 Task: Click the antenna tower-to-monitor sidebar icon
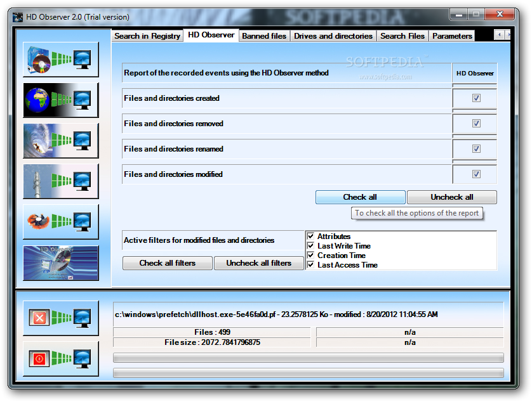[61, 181]
